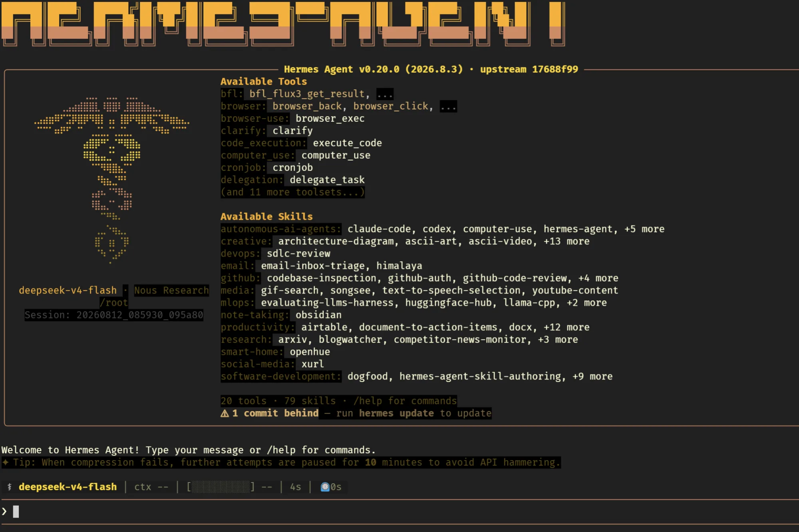Click the '79 skills' count
The height and width of the screenshot is (532, 799).
click(x=310, y=401)
